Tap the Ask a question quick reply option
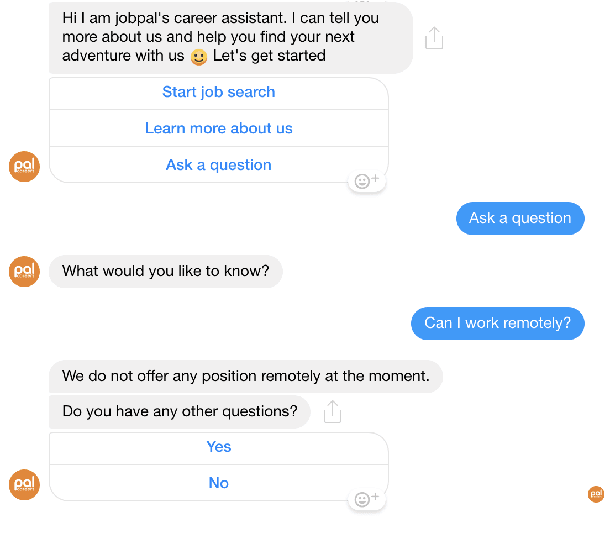The image size is (604, 548). point(219,165)
